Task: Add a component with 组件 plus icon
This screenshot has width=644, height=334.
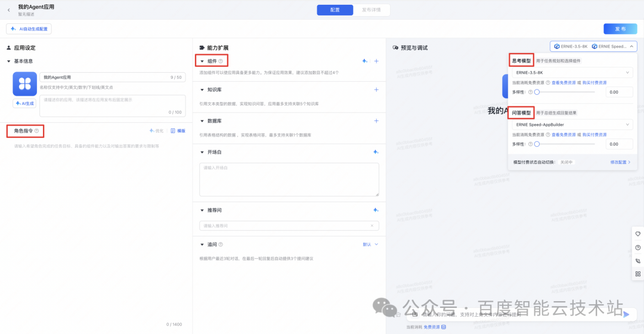Action: [376, 61]
